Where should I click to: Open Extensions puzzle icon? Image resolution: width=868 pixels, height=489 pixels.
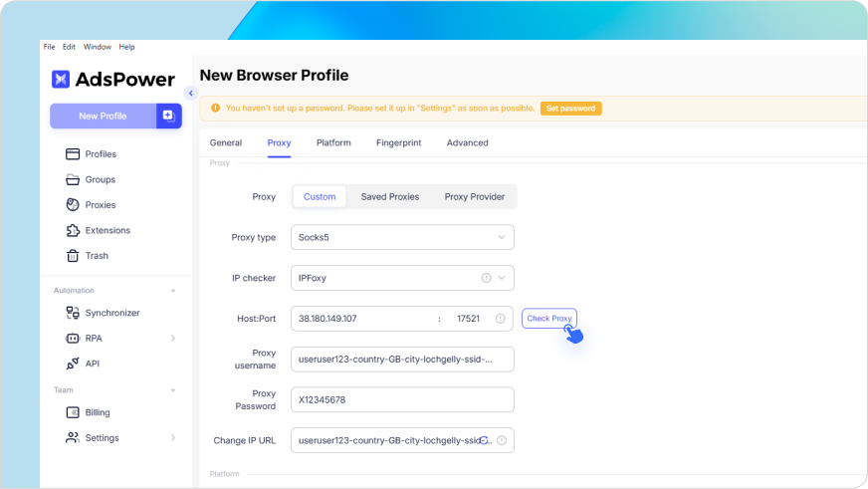(x=73, y=230)
